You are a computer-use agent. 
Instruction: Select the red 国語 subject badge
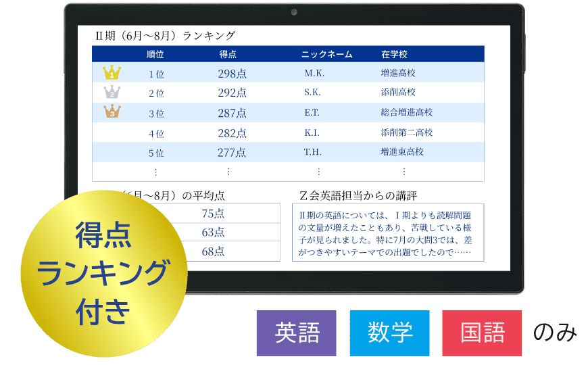482,333
